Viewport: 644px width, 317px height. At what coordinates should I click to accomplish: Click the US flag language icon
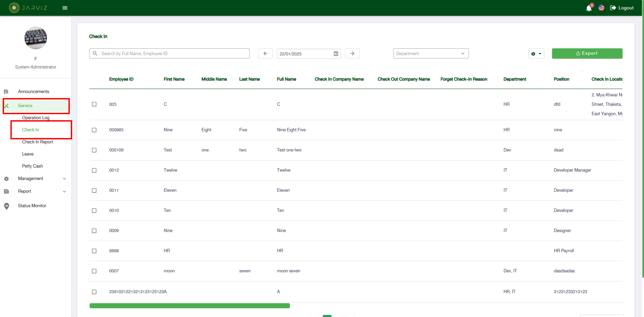pos(601,8)
